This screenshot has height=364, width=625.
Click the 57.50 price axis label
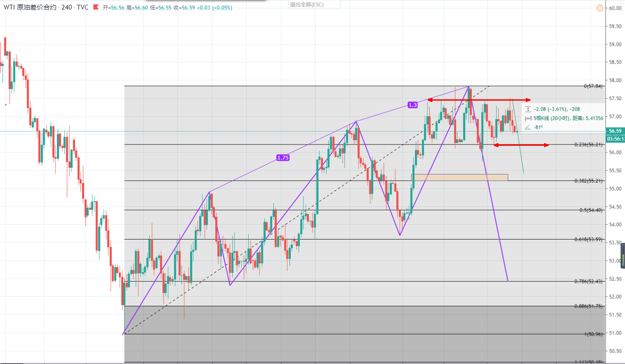click(x=615, y=98)
